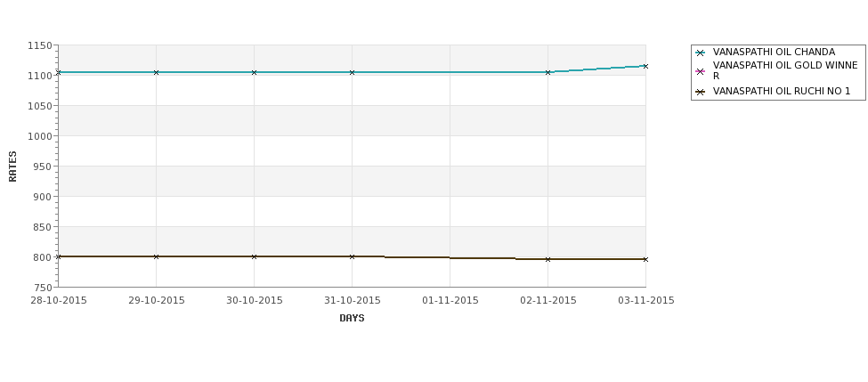Click the VANASPATHI OIL RUCHI NO 1 label

[x=782, y=92]
